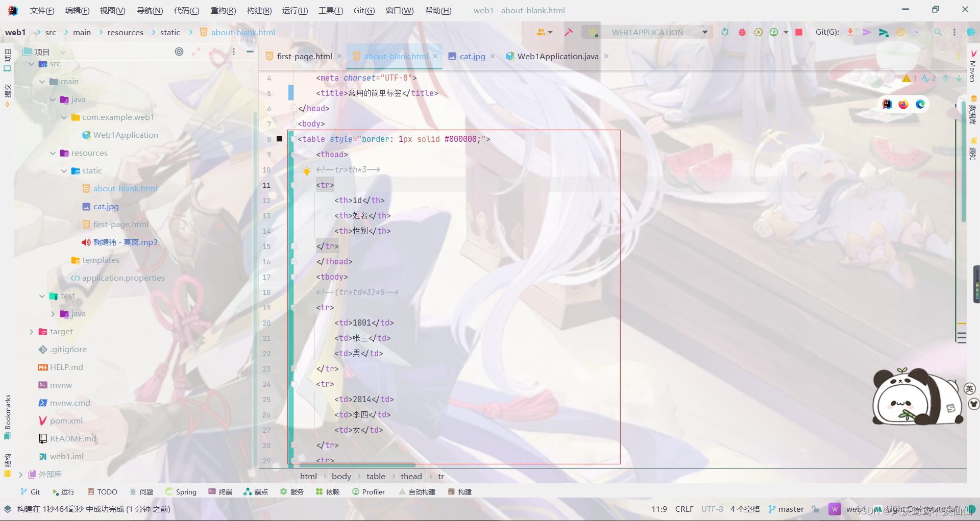Push changes with the green Git push icon

click(884, 32)
